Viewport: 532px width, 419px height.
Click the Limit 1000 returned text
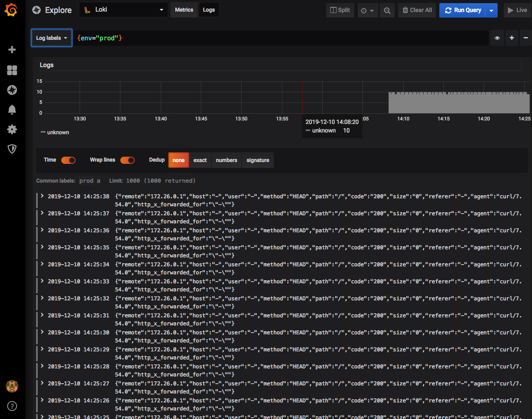tap(152, 181)
